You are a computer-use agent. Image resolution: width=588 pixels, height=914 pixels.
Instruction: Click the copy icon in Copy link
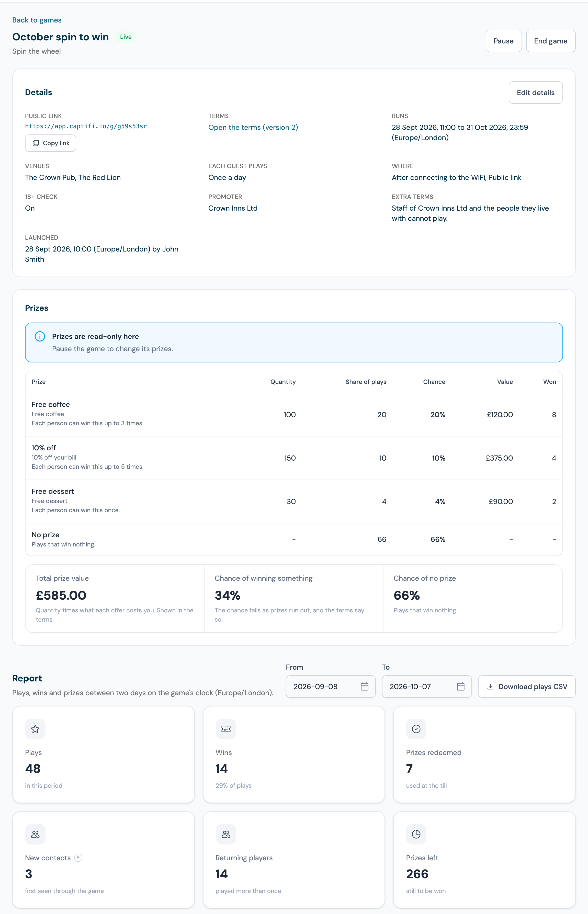pos(36,143)
